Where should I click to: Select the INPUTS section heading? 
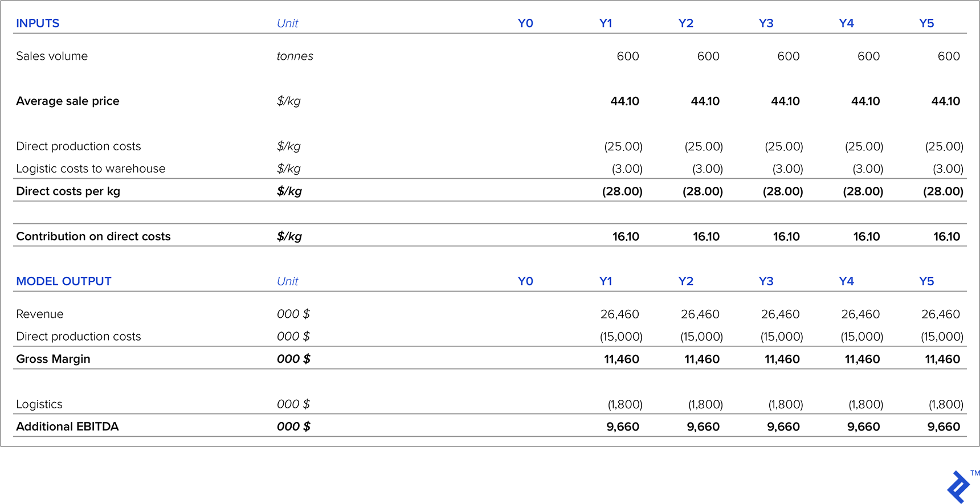pyautogui.click(x=38, y=23)
